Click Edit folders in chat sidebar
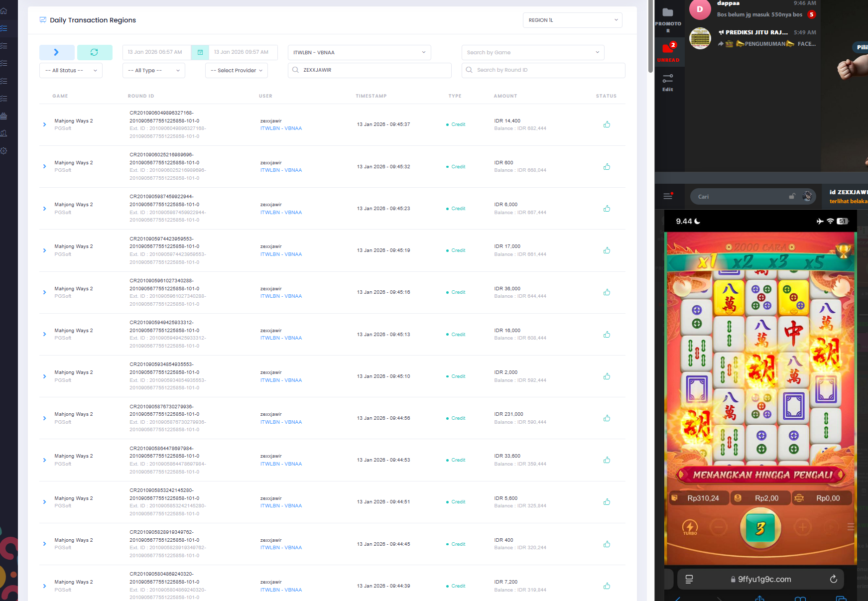 (x=668, y=82)
